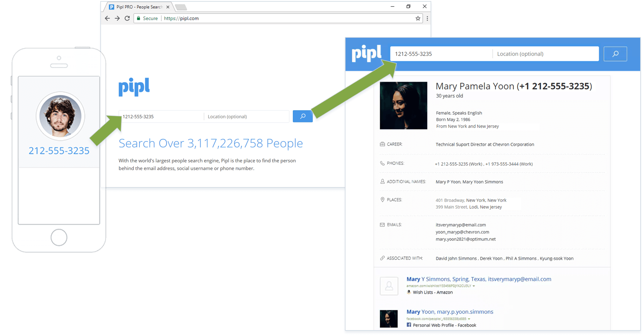Click associated person Phil A Simmons

(521, 258)
